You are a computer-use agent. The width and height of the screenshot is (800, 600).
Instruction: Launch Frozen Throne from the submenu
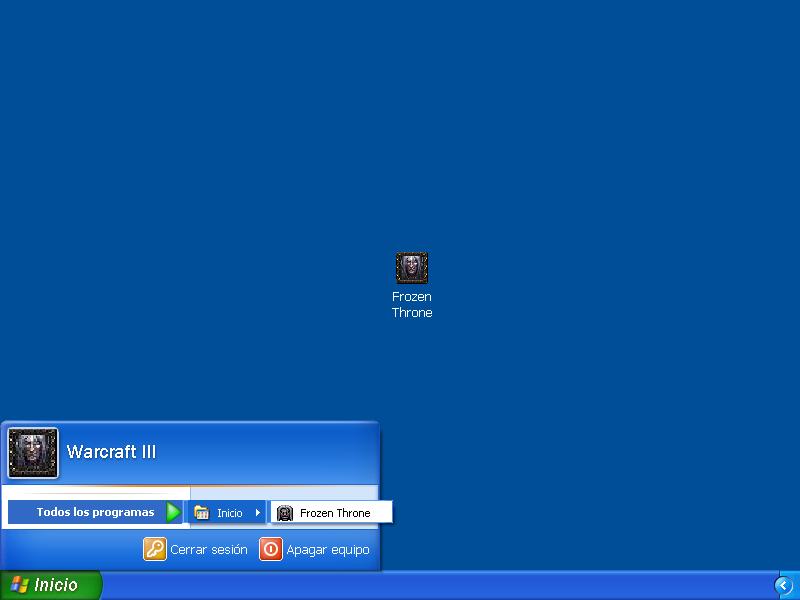click(x=332, y=513)
